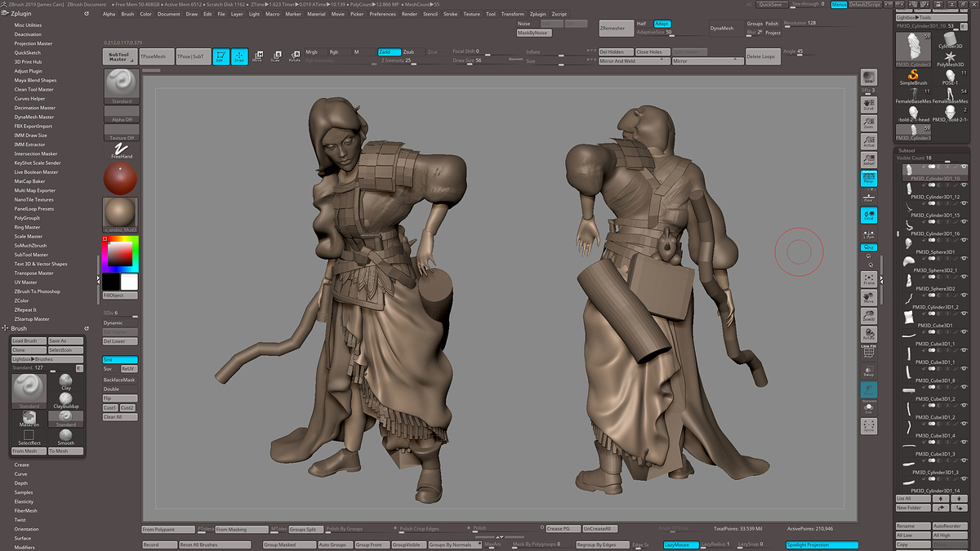Toggle visibility of PM3D_Cylinder3D1_12 subtool

[964, 187]
